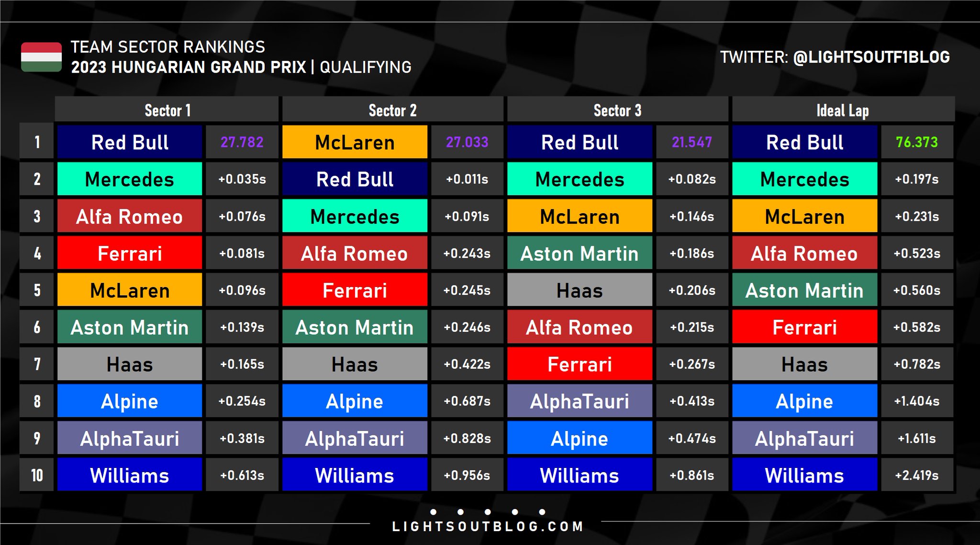Click the Hungarian flag icon
The image size is (980, 545).
(x=41, y=57)
